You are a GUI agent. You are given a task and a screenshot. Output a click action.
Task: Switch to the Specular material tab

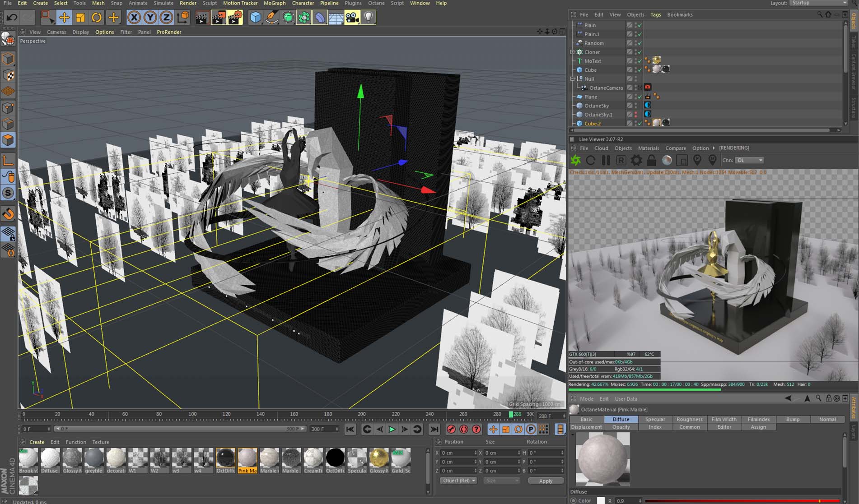(x=655, y=419)
